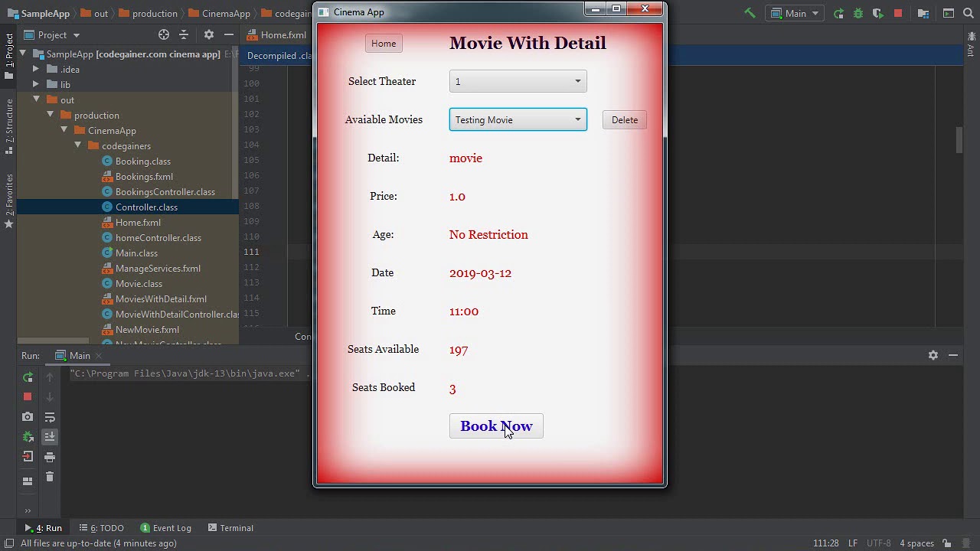Toggle Scroll to End in Run console
Viewport: 980px width, 551px height.
click(x=50, y=436)
